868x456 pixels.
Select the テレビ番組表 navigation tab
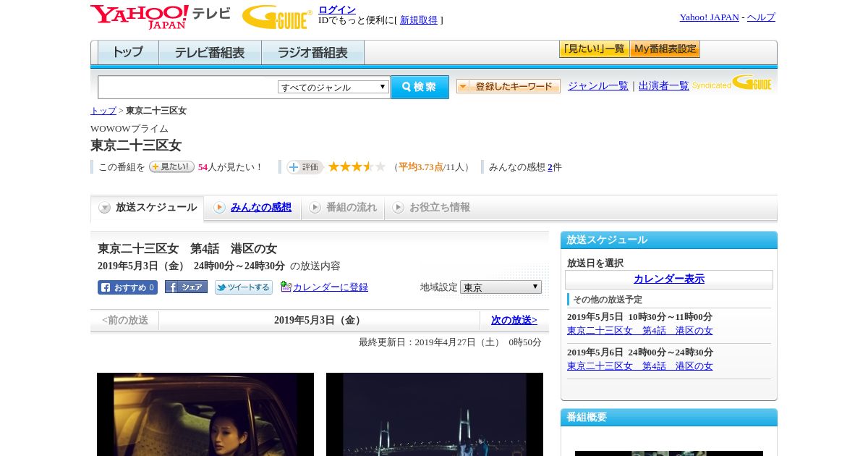tap(210, 53)
